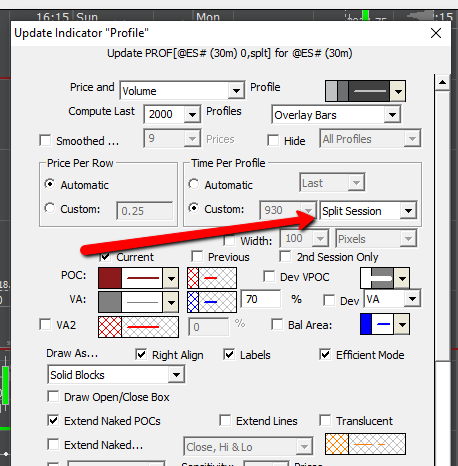This screenshot has height=466, width=458.
Task: Open the Profile color style picker
Action: click(365, 91)
